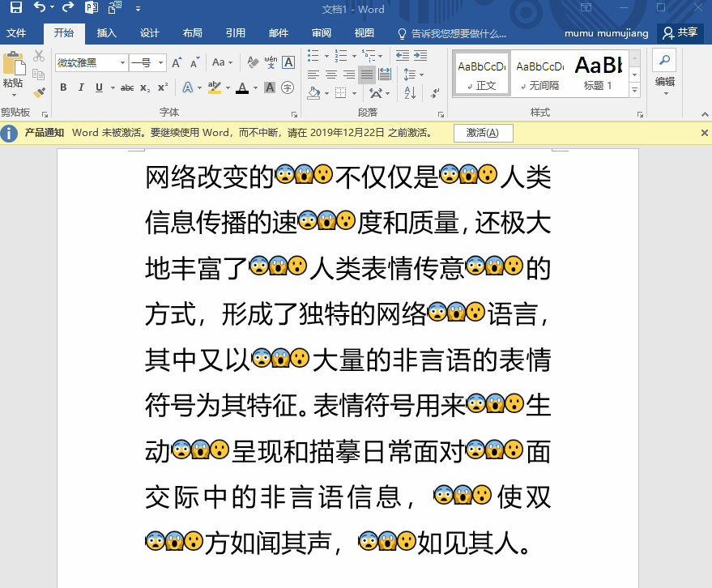Collapse the ribbon with the arrow
The width and height of the screenshot is (712, 588).
[705, 114]
